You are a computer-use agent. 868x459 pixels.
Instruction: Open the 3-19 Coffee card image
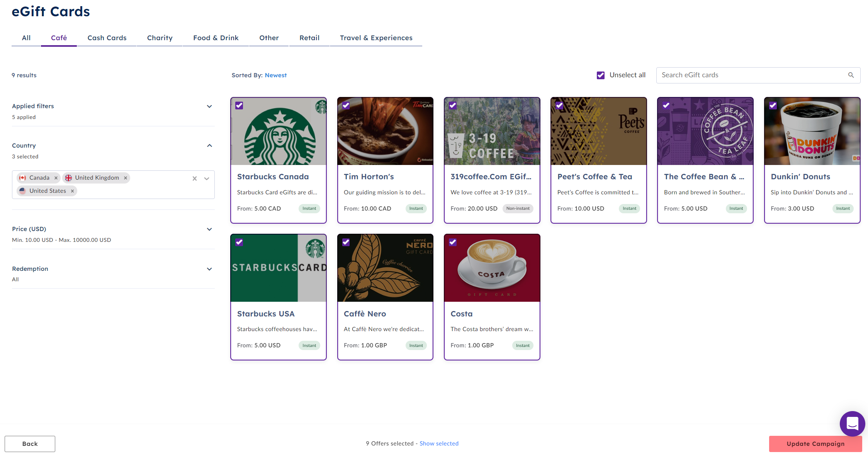pos(492,131)
